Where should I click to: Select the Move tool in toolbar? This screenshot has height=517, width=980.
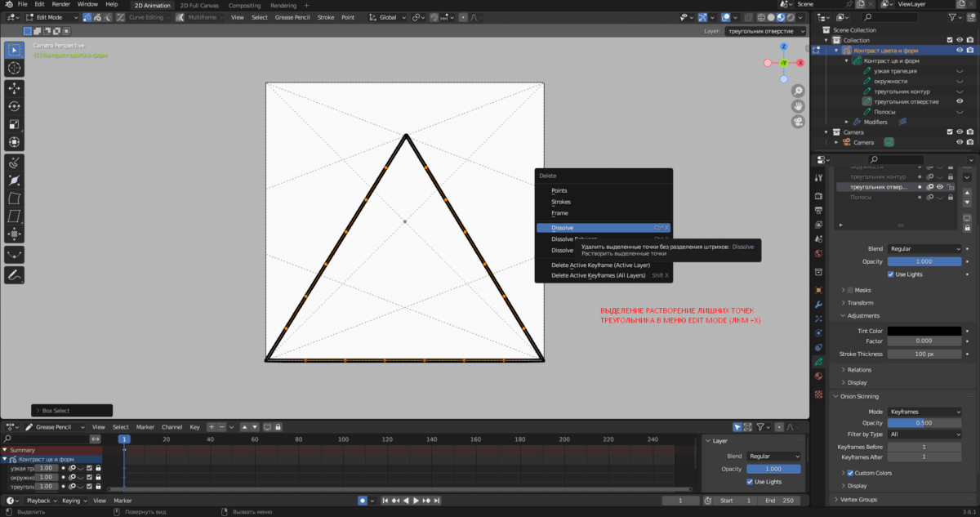tap(15, 88)
